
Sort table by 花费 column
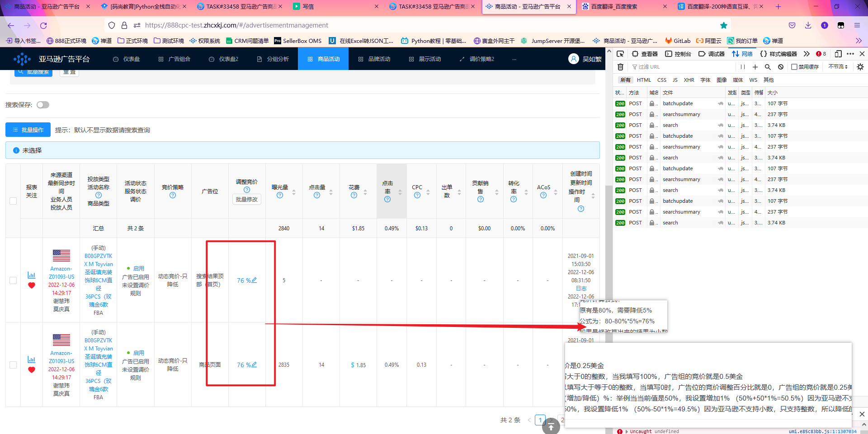point(365,192)
